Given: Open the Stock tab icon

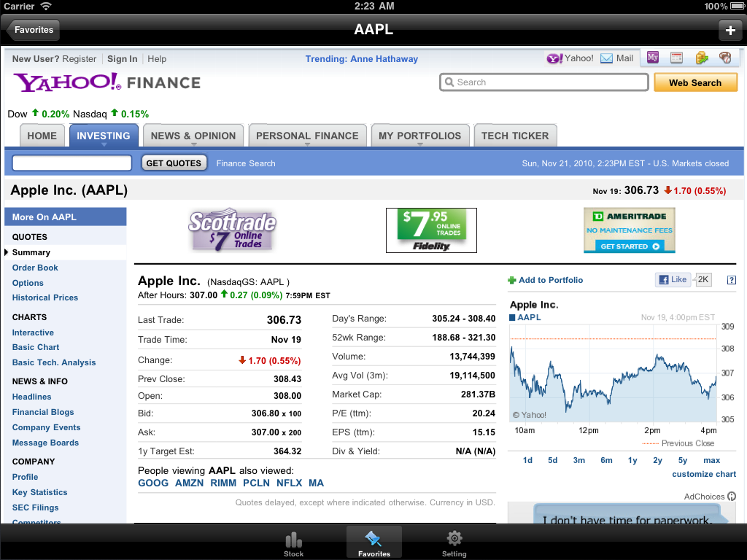Looking at the screenshot, I should (x=293, y=544).
